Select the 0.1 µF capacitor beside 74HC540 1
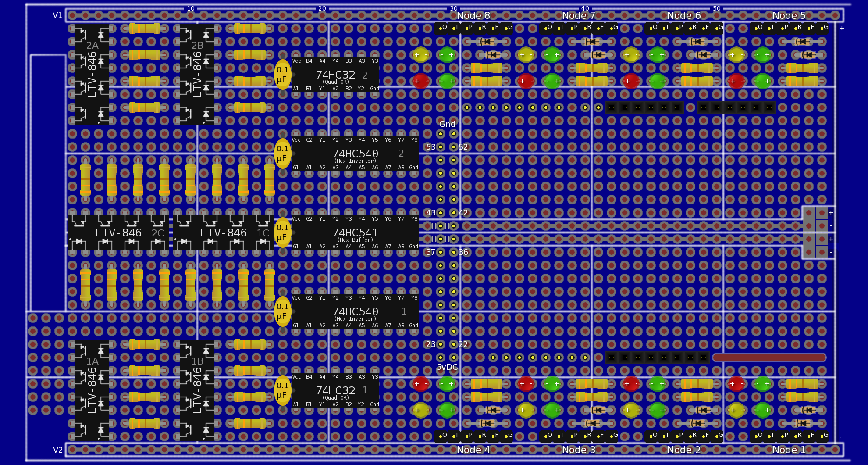868x465 pixels. pos(283,311)
